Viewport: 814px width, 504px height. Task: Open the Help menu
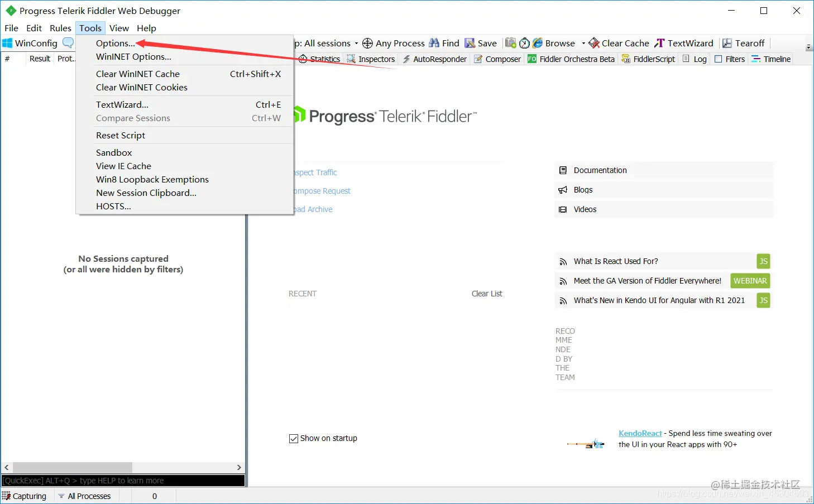pos(146,28)
